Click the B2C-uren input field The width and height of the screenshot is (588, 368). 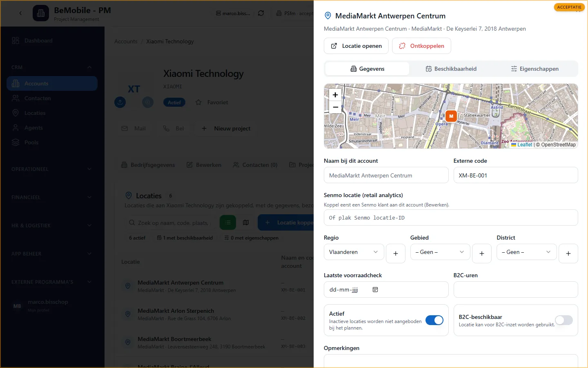pyautogui.click(x=516, y=289)
